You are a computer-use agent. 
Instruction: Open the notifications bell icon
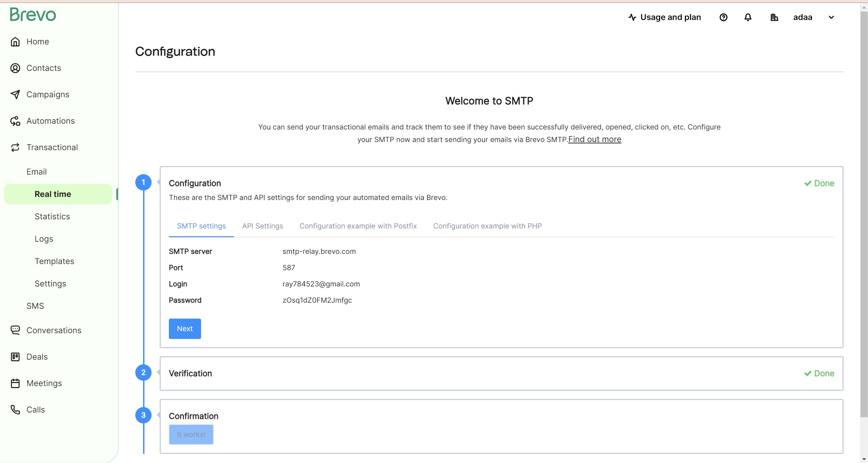pyautogui.click(x=748, y=17)
